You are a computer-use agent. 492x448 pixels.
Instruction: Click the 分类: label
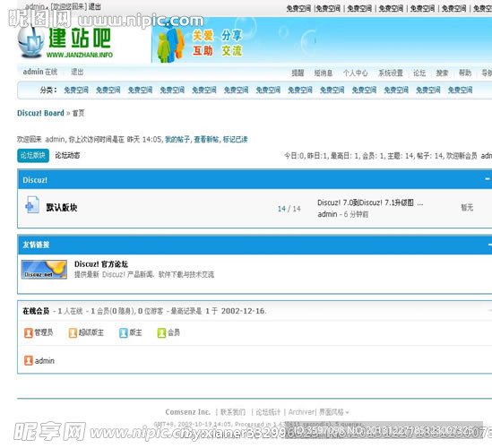(x=48, y=90)
